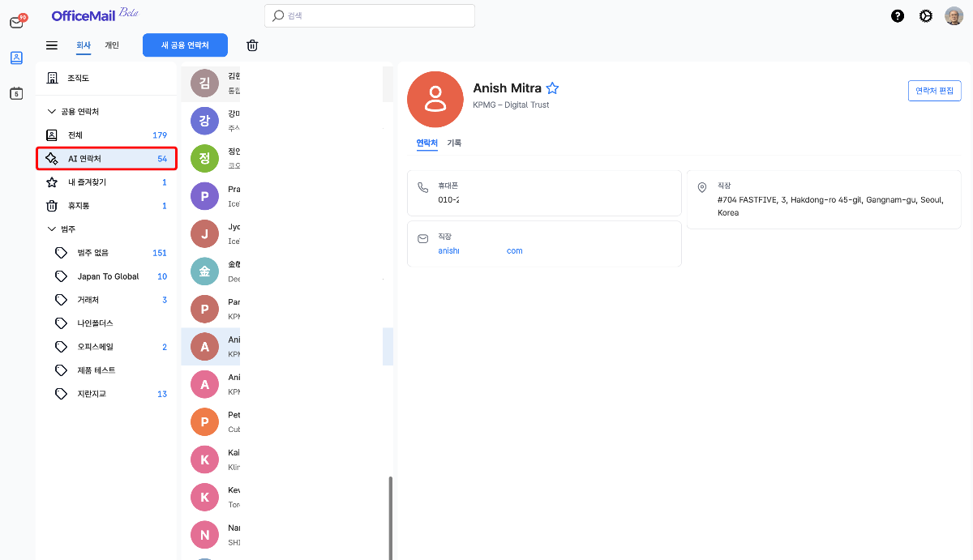The width and height of the screenshot is (973, 560).
Task: Collapse the 범주 category section
Action: (52, 229)
